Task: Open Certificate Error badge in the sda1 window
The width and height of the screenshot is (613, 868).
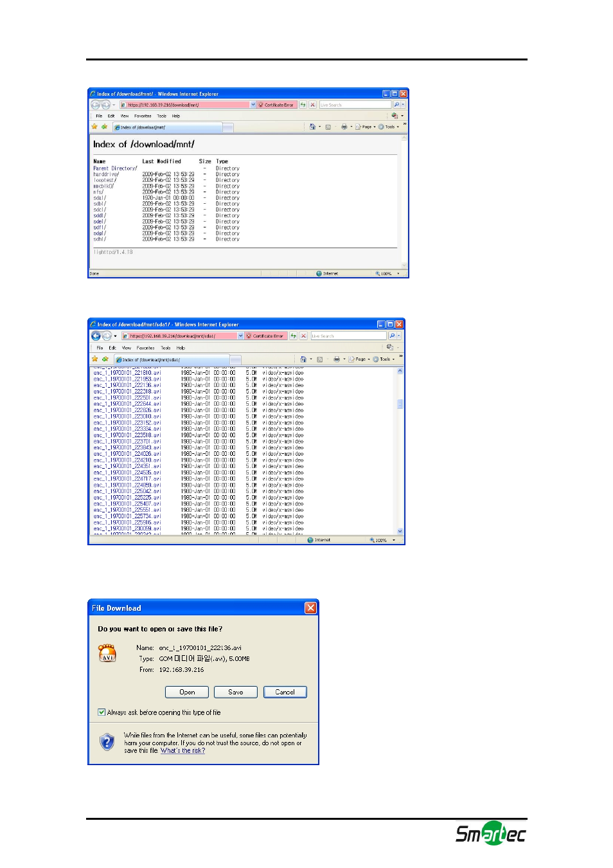Action: [266, 336]
